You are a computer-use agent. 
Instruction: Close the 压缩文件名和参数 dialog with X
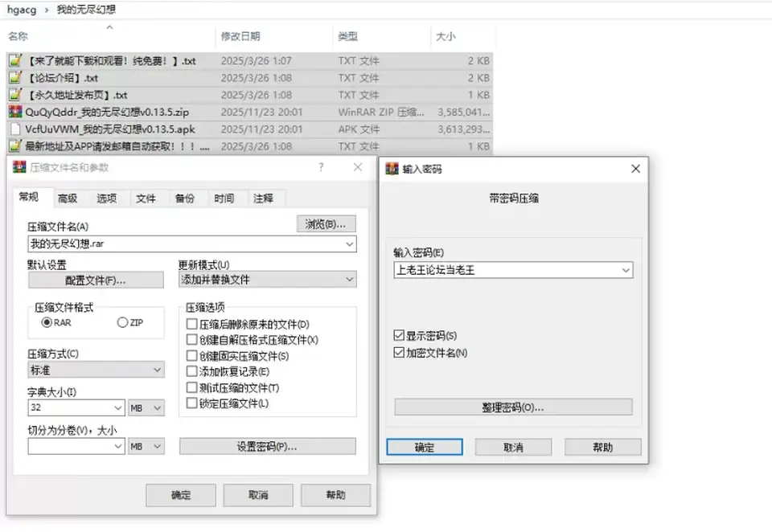click(358, 167)
